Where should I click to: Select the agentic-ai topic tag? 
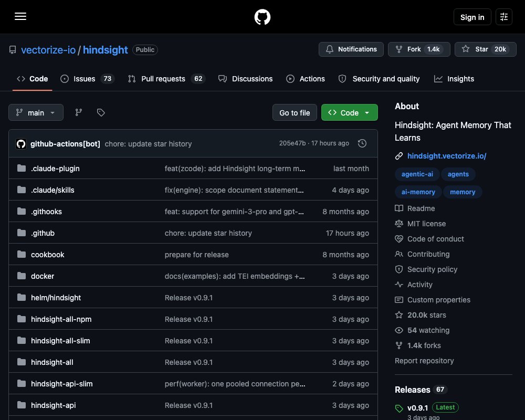pyautogui.click(x=417, y=174)
